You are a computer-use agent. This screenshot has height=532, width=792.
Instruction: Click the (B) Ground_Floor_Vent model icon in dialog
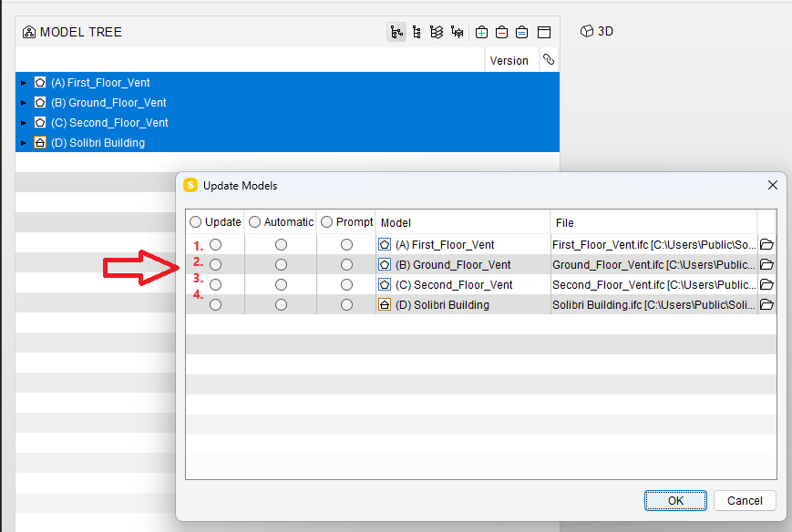click(385, 264)
